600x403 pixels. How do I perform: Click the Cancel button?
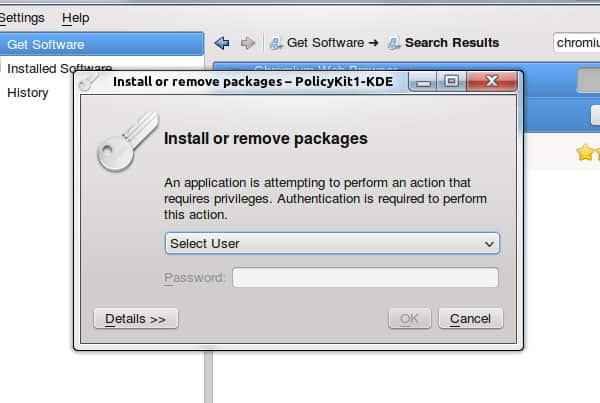click(471, 318)
